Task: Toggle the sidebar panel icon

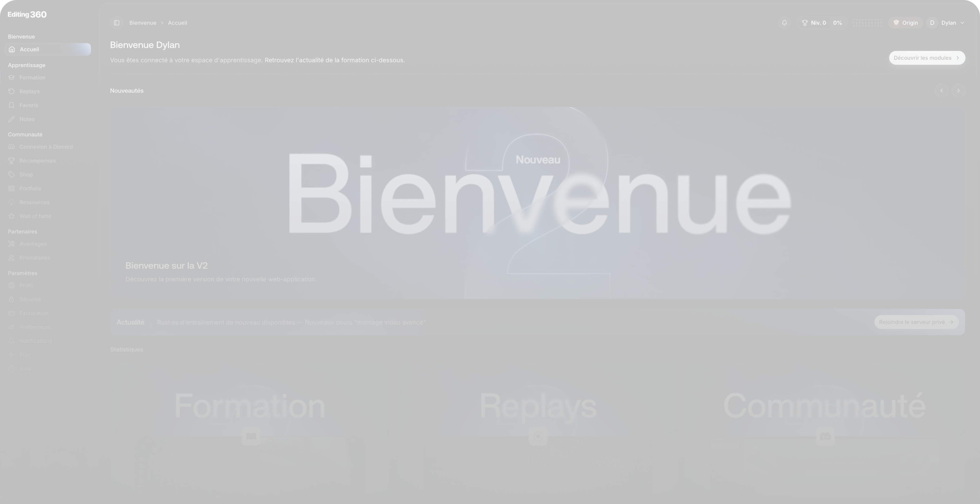Action: point(116,23)
